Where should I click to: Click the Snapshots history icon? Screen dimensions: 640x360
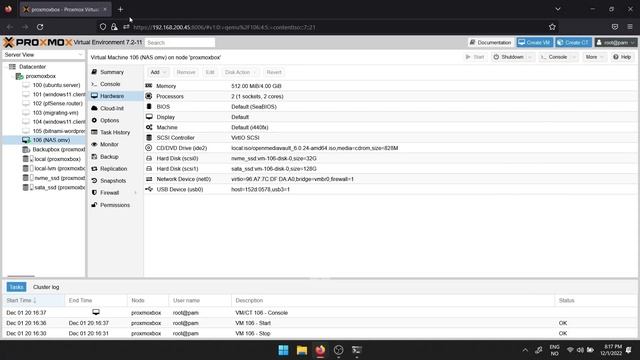(94, 181)
